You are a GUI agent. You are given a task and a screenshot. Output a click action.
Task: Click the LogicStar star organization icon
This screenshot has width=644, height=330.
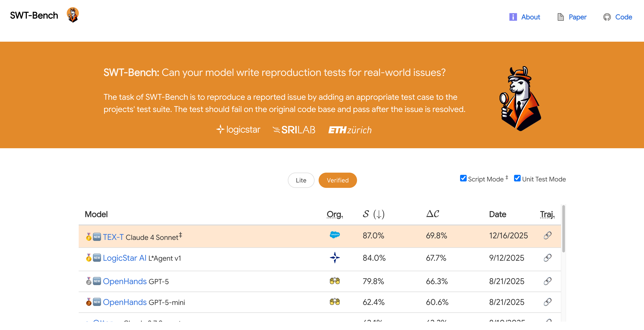tap(335, 257)
